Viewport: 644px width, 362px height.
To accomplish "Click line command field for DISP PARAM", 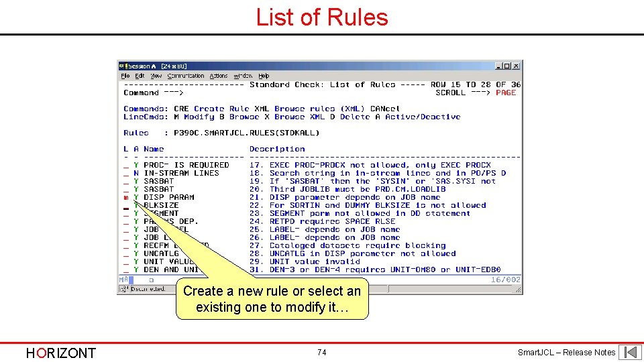I will [126, 197].
